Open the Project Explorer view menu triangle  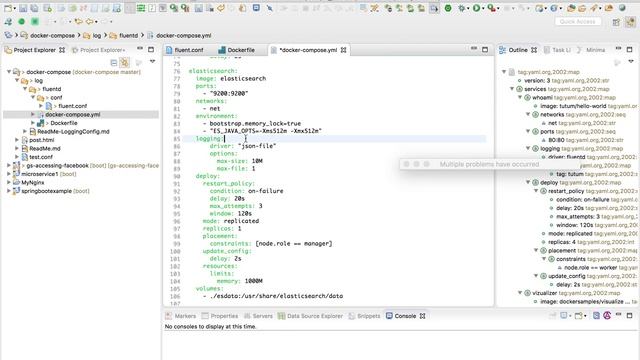coord(153,62)
